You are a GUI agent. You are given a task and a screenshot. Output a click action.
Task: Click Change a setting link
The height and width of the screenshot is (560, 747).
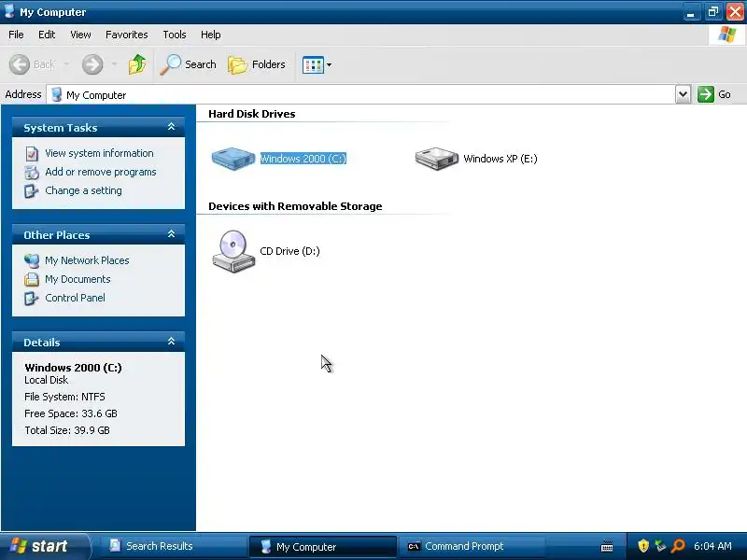(x=83, y=190)
